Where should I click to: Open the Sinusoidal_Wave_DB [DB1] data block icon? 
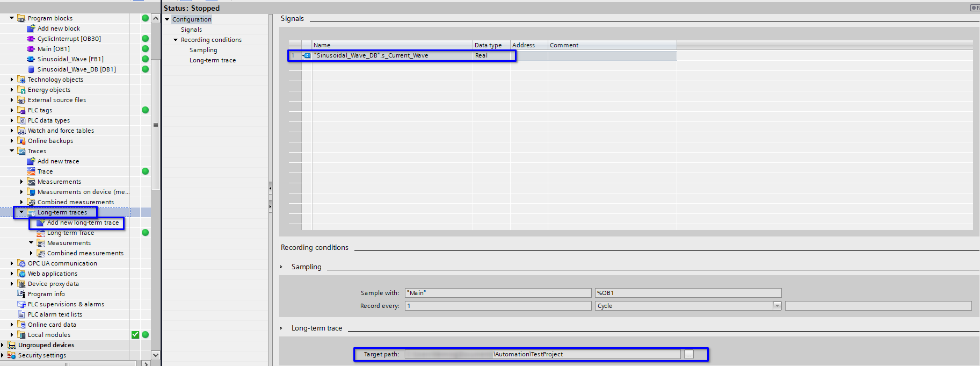pos(31,69)
